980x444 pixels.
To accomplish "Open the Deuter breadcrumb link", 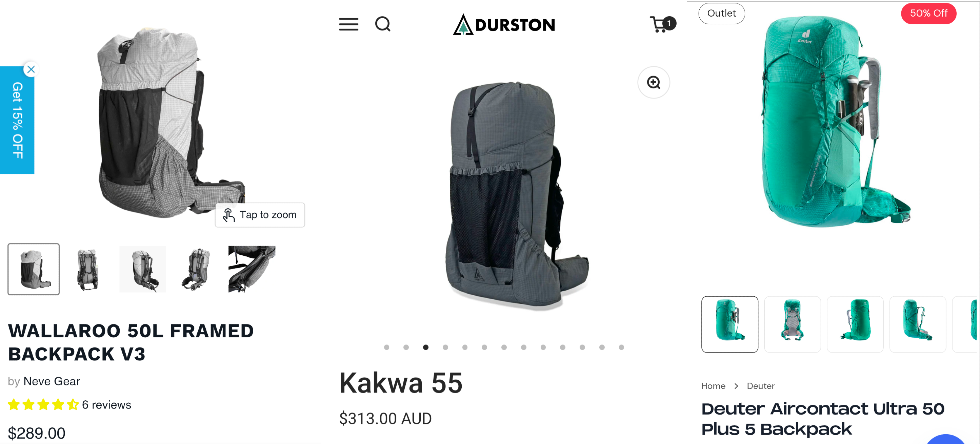I will pyautogui.click(x=760, y=386).
